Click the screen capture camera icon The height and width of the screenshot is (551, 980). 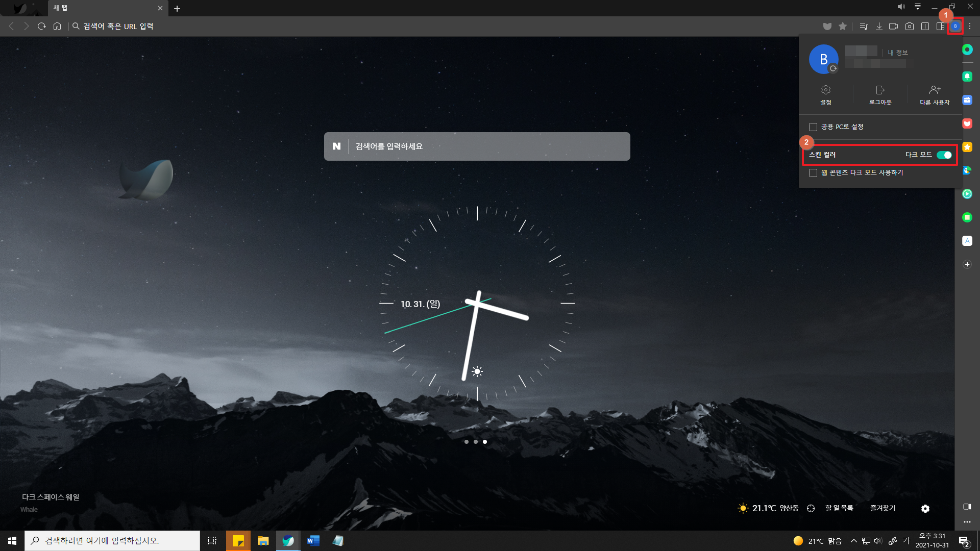click(x=910, y=26)
